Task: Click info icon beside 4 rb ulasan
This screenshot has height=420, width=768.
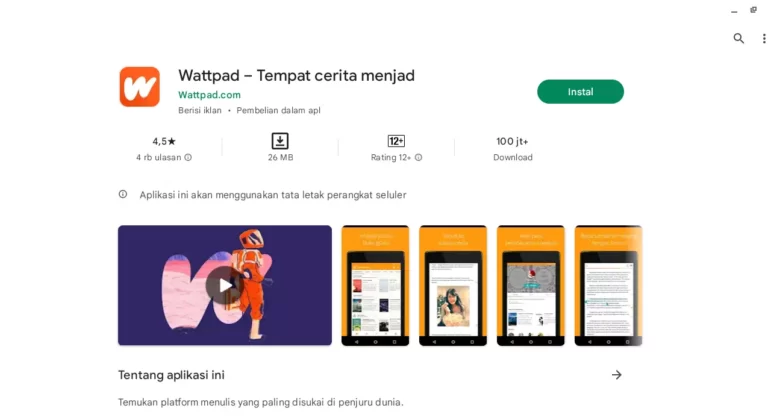Action: 188,157
